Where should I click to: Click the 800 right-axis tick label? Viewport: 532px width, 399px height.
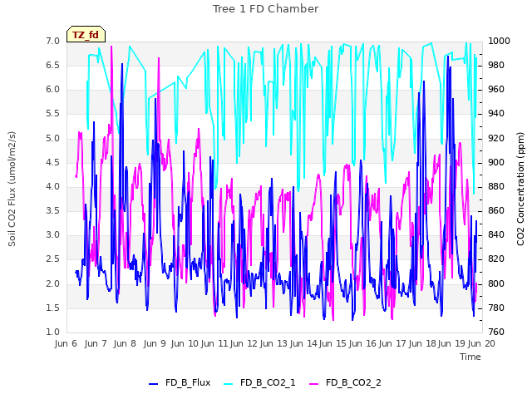point(496,283)
